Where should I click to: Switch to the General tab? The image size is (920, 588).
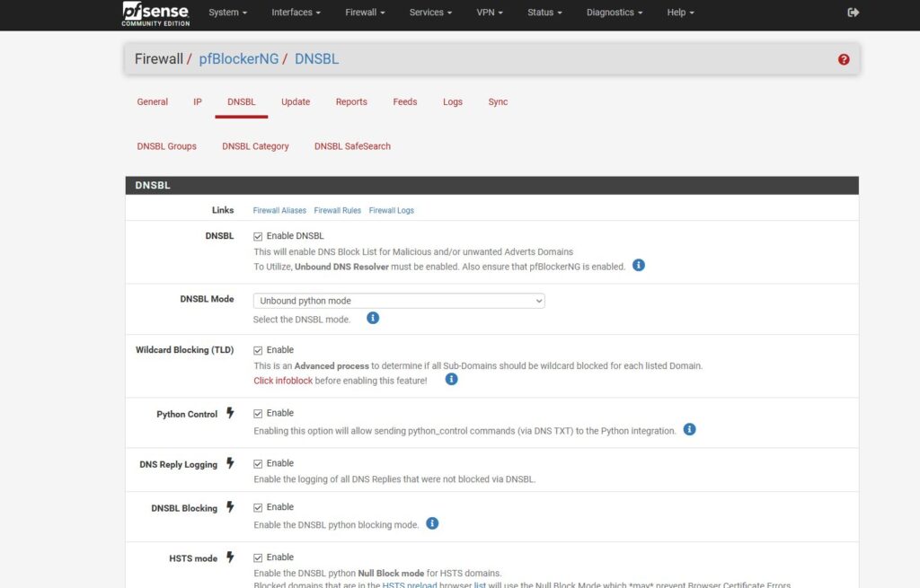[153, 102]
